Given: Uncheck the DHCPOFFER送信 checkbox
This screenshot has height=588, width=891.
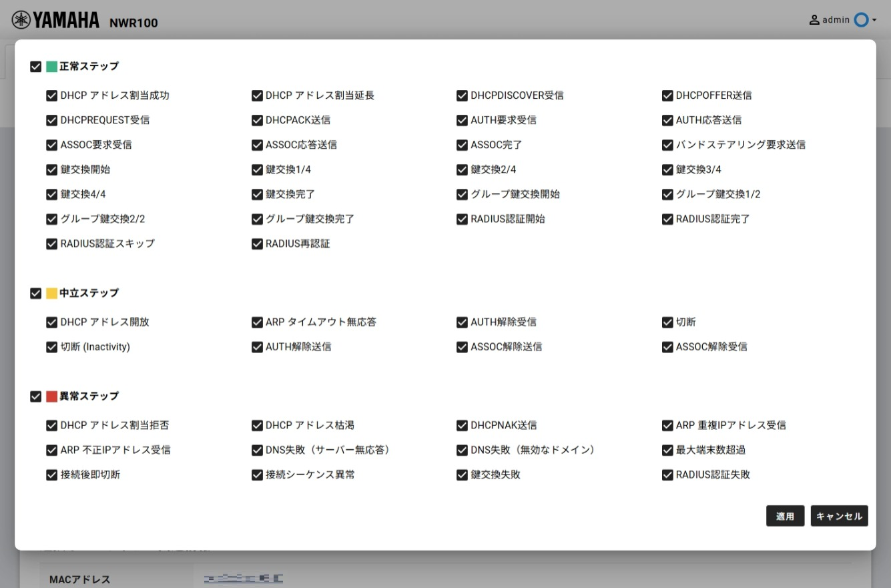Looking at the screenshot, I should 667,95.
